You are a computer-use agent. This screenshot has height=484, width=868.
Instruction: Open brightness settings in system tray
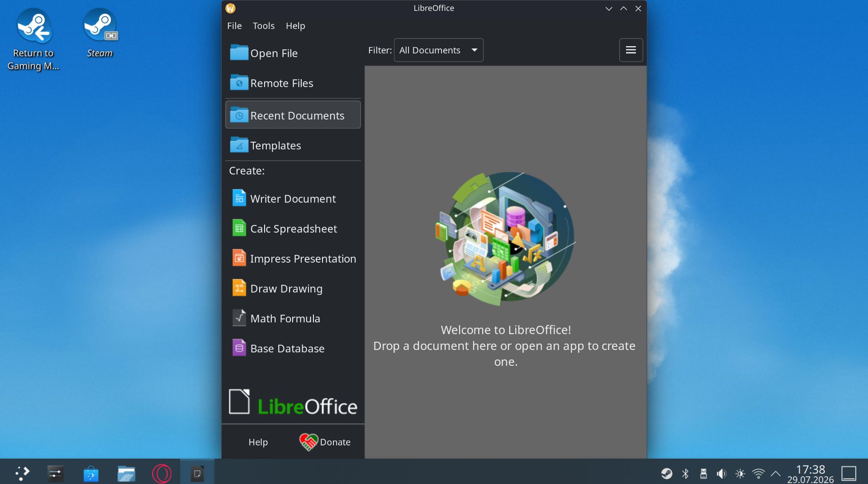[740, 474]
